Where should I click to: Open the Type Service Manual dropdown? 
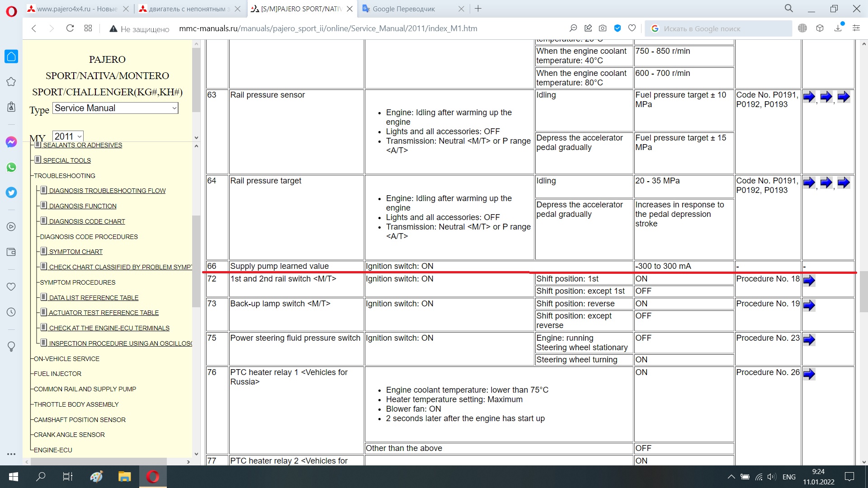click(x=115, y=108)
